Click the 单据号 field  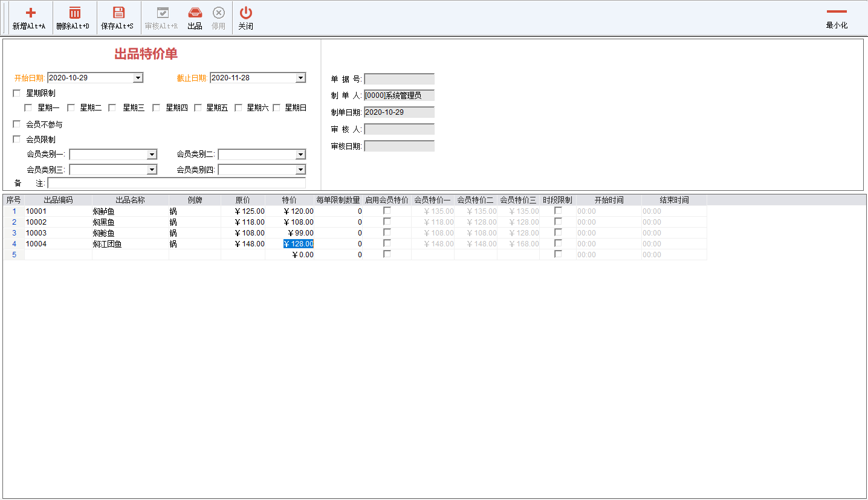(399, 79)
